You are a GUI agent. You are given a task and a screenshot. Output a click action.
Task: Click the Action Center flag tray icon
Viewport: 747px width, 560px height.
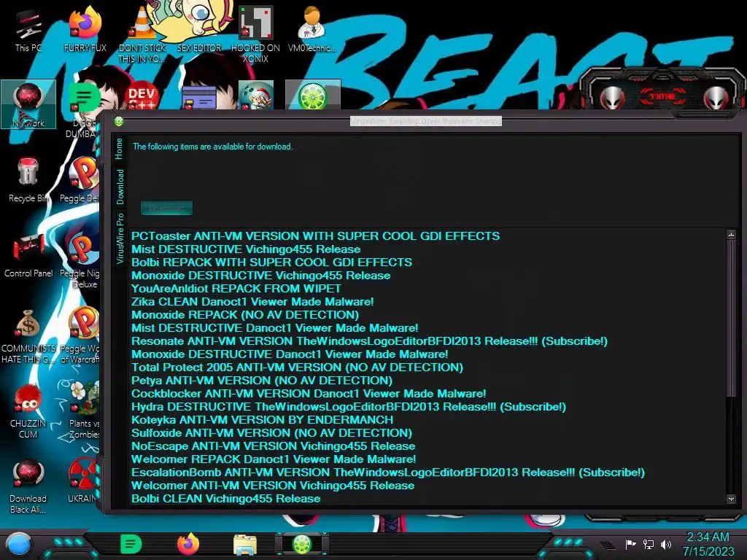[630, 544]
